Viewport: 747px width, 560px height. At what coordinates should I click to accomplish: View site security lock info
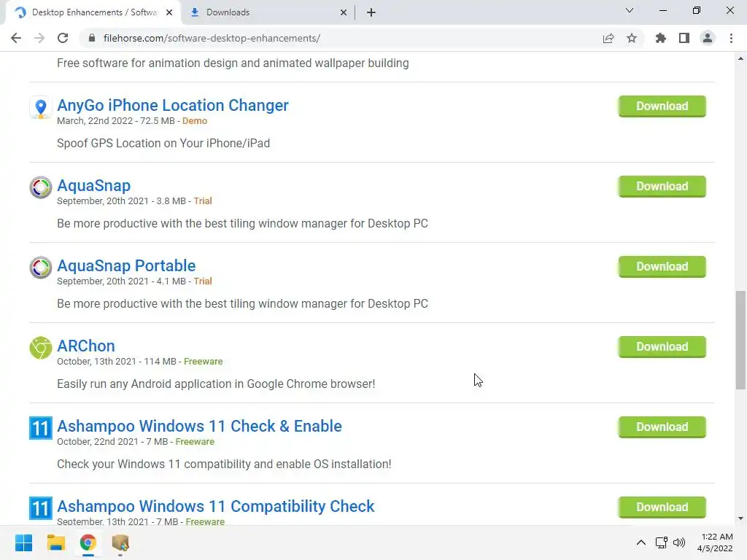[92, 38]
